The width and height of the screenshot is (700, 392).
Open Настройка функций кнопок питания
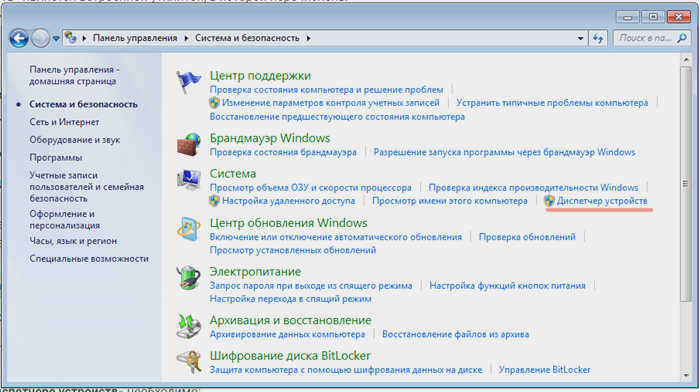(x=508, y=286)
